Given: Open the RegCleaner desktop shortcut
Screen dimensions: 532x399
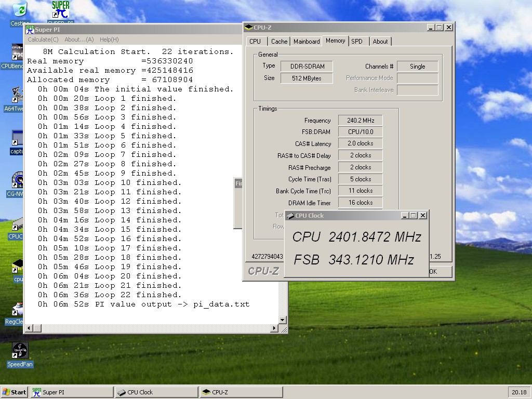Looking at the screenshot, I should [18, 311].
